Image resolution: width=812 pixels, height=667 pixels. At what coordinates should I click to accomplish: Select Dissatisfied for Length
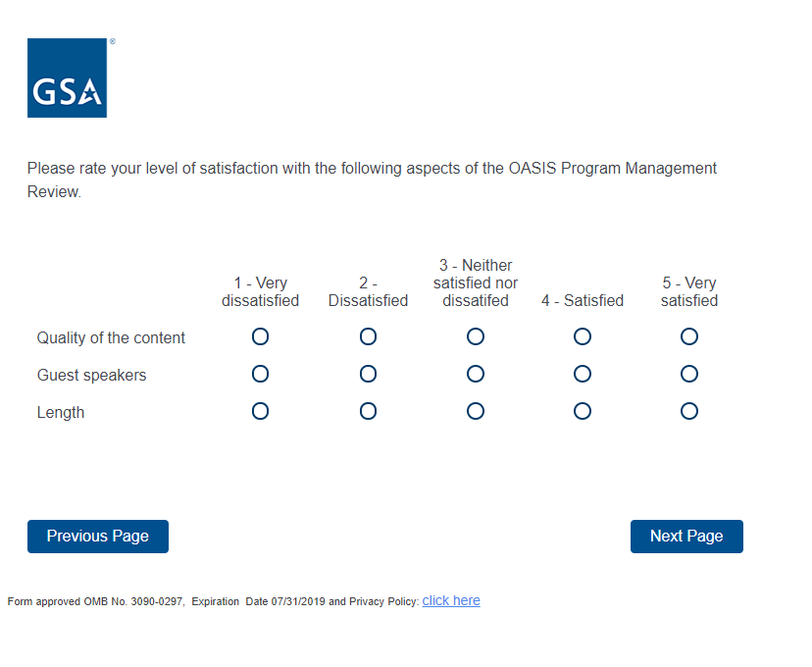tap(368, 411)
